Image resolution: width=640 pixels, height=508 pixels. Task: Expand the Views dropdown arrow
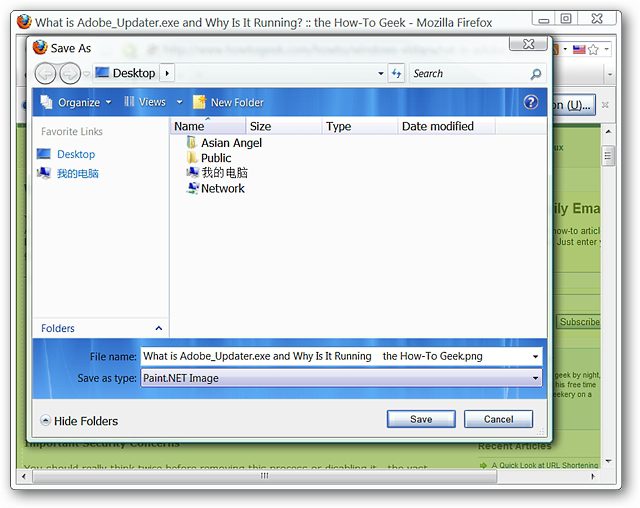click(x=179, y=102)
